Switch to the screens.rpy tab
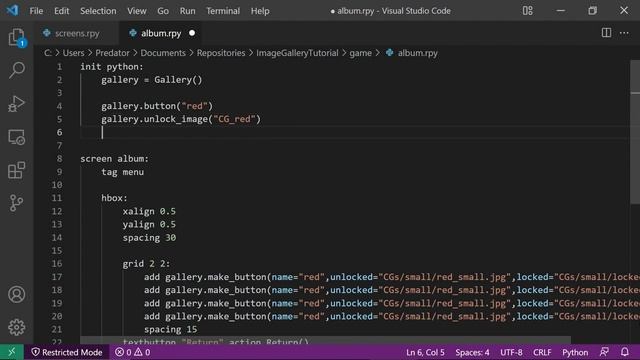Screen dimensions: 640x360 click(77, 33)
